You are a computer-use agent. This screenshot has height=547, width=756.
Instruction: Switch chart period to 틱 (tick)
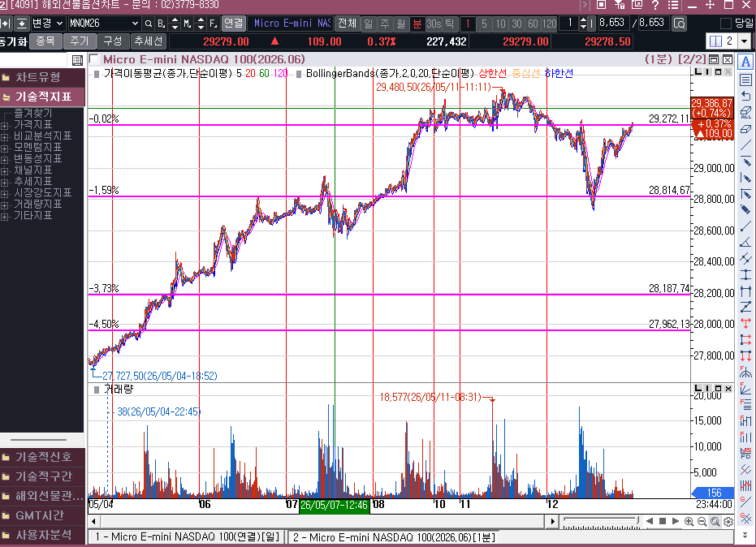pyautogui.click(x=449, y=24)
